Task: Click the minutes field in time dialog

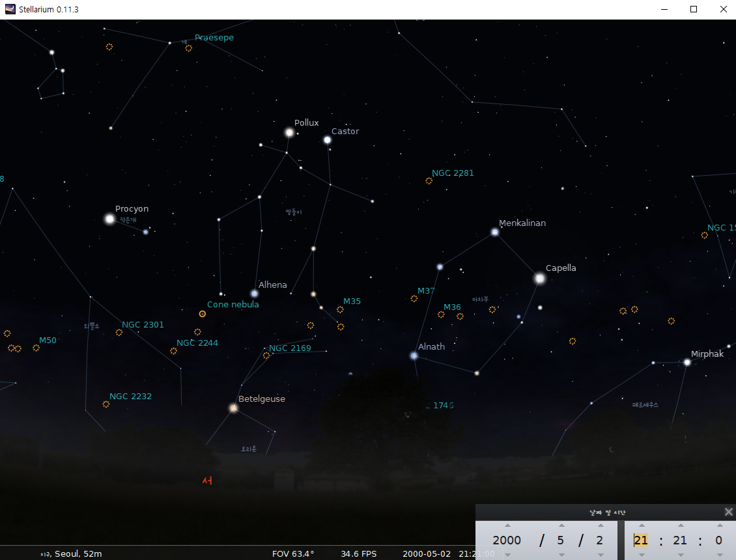Action: click(x=680, y=540)
